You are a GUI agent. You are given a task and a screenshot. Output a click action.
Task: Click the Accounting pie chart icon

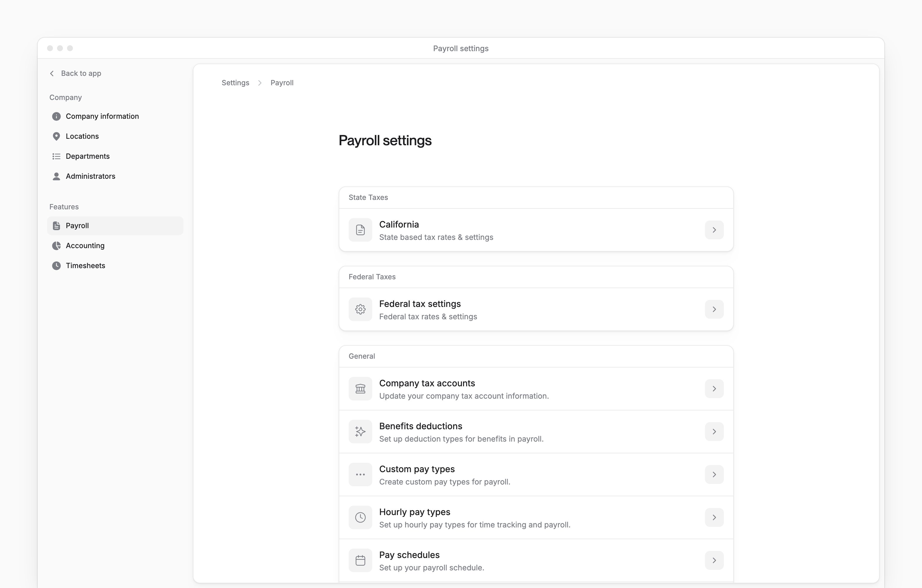click(56, 246)
